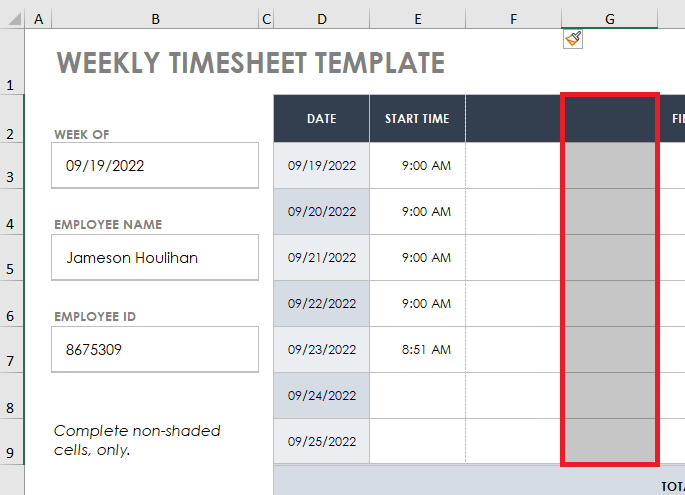
Task: Select date cell 09/20/2022
Action: pos(322,212)
